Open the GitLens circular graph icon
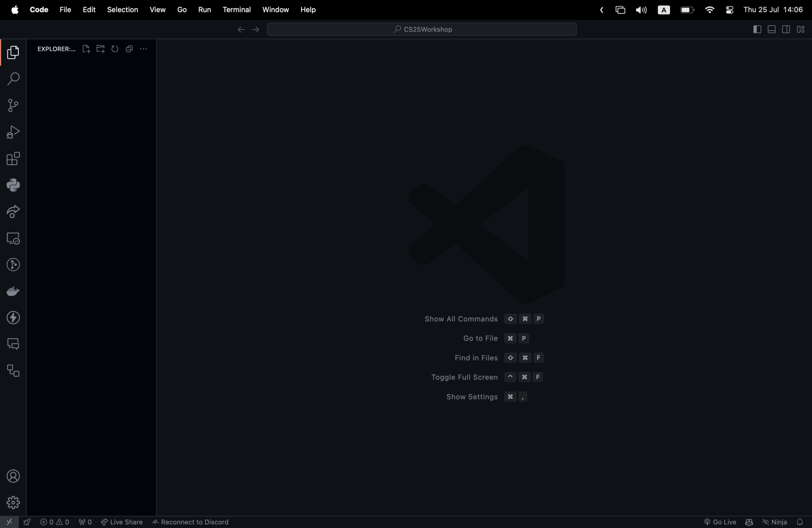This screenshot has width=812, height=528. 13,265
